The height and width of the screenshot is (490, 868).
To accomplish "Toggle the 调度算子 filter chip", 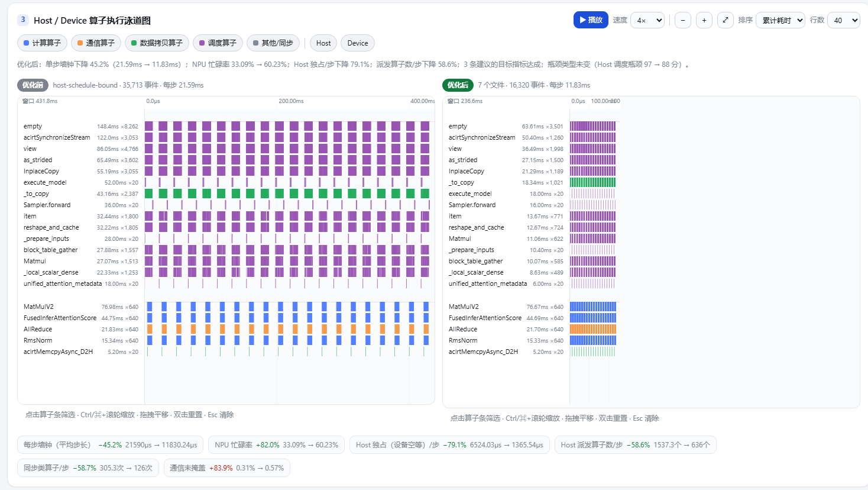I will 218,43.
